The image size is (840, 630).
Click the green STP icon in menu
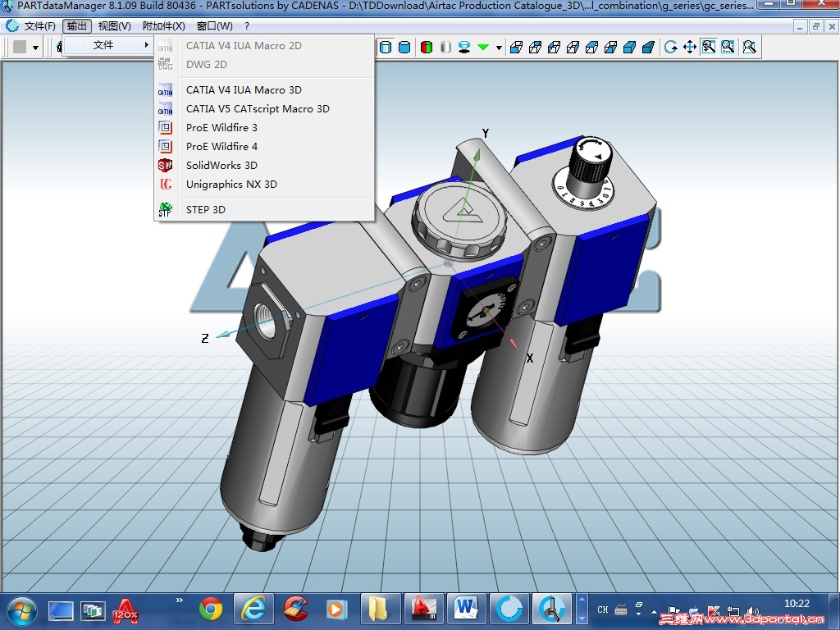coord(166,209)
